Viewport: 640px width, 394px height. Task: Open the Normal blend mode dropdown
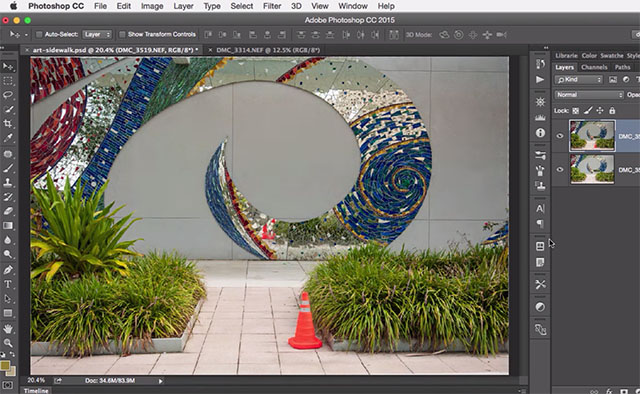tap(589, 95)
